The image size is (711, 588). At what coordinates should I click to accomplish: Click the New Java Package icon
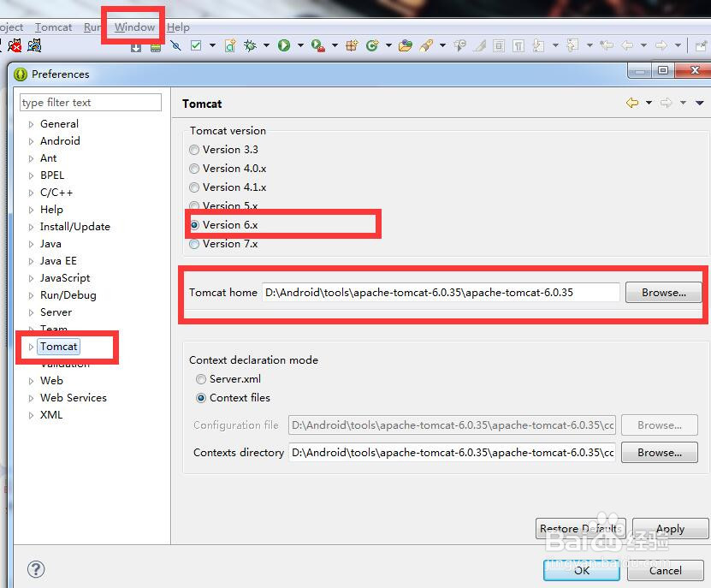[352, 45]
